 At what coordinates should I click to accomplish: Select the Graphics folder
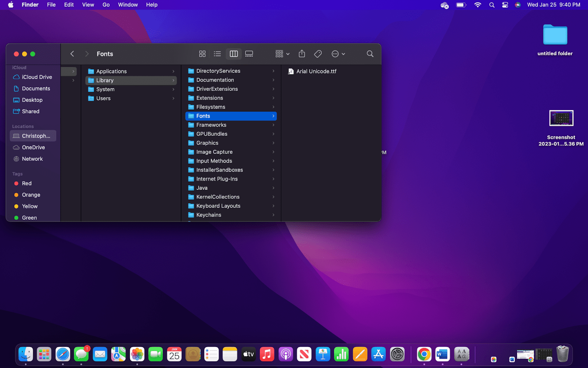pos(231,143)
